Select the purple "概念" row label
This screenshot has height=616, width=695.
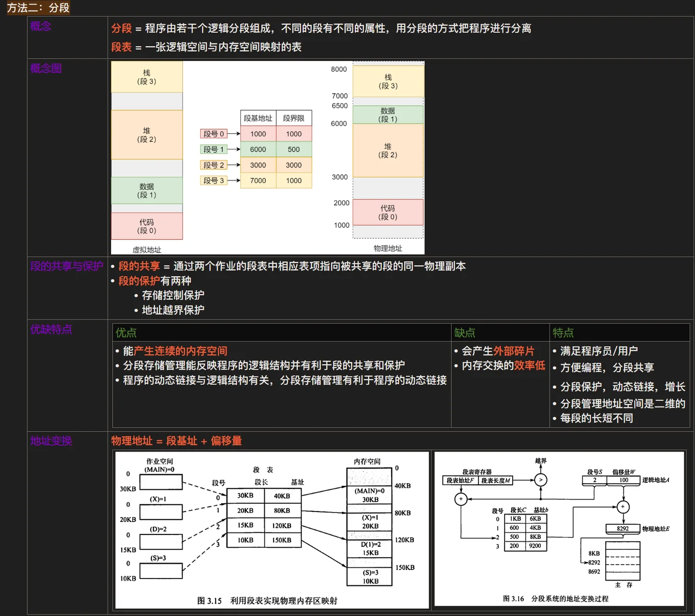40,26
